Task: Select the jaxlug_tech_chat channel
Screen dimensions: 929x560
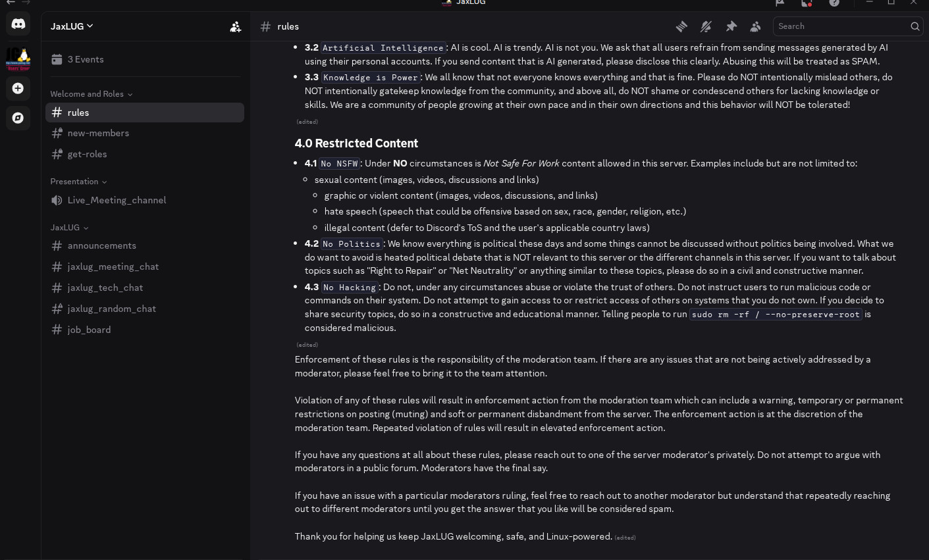Action: pyautogui.click(x=105, y=288)
